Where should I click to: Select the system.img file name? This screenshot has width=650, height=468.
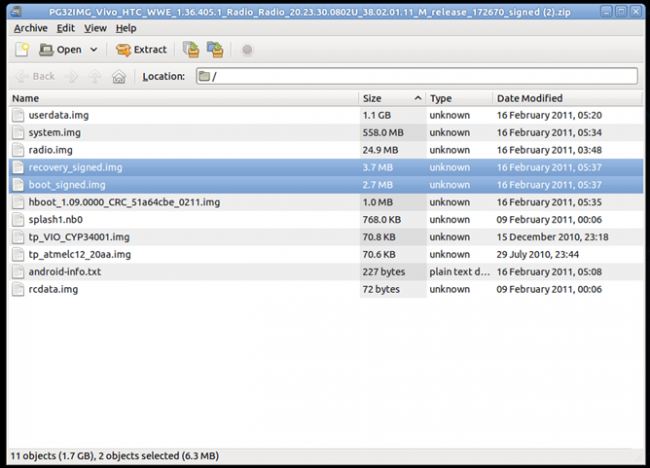click(x=54, y=133)
